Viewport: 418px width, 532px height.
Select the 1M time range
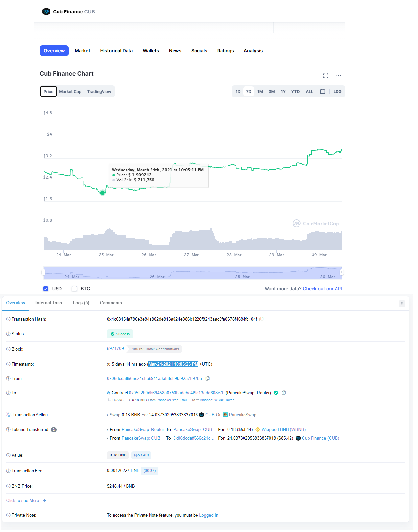tap(260, 91)
